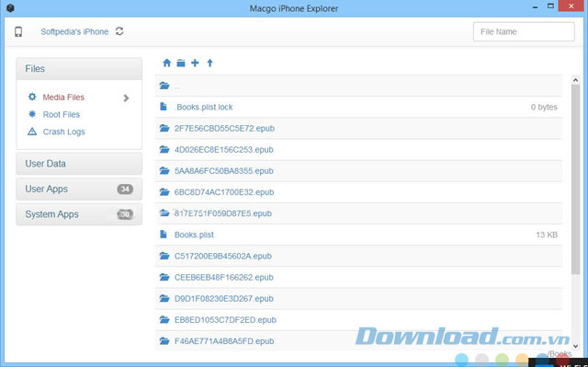Click the 13 KB size of Books.plist
This screenshot has width=588, height=367.
[547, 235]
